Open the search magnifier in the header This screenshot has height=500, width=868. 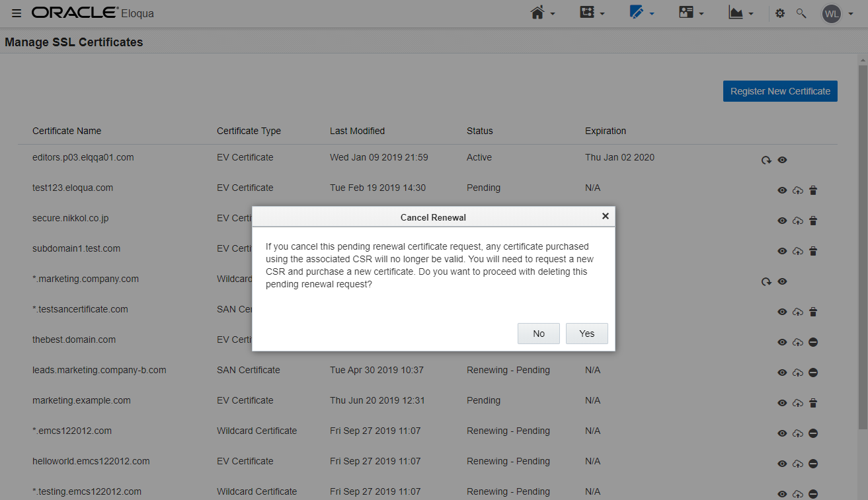coord(801,13)
